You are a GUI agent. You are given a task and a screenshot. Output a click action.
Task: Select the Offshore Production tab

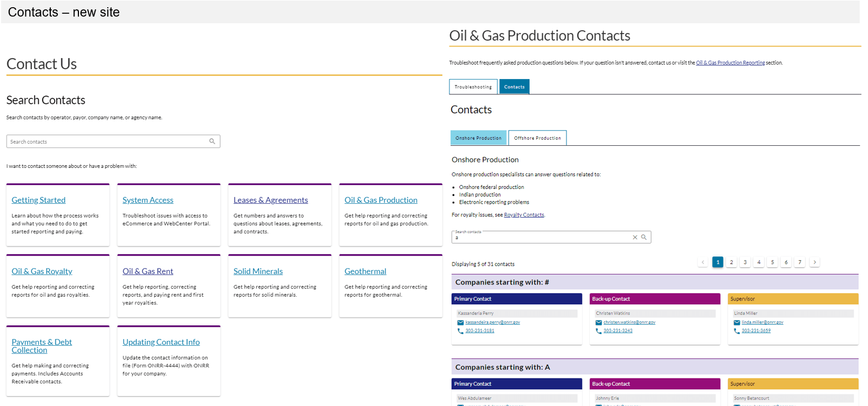click(537, 138)
